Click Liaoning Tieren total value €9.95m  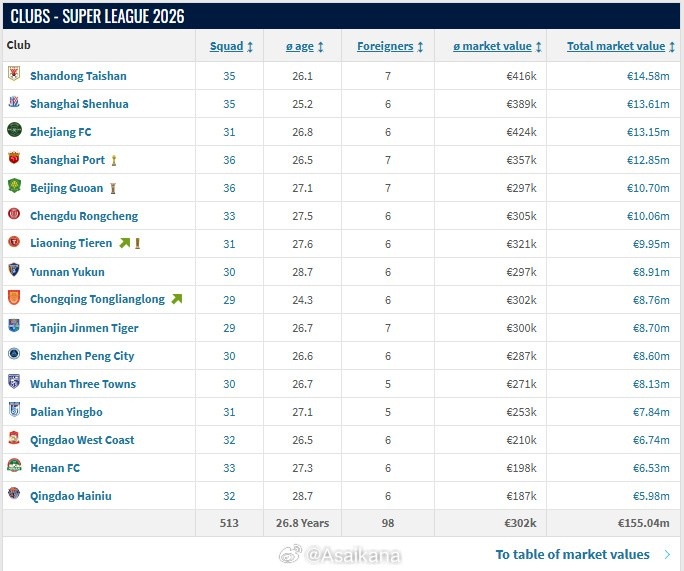click(x=651, y=244)
